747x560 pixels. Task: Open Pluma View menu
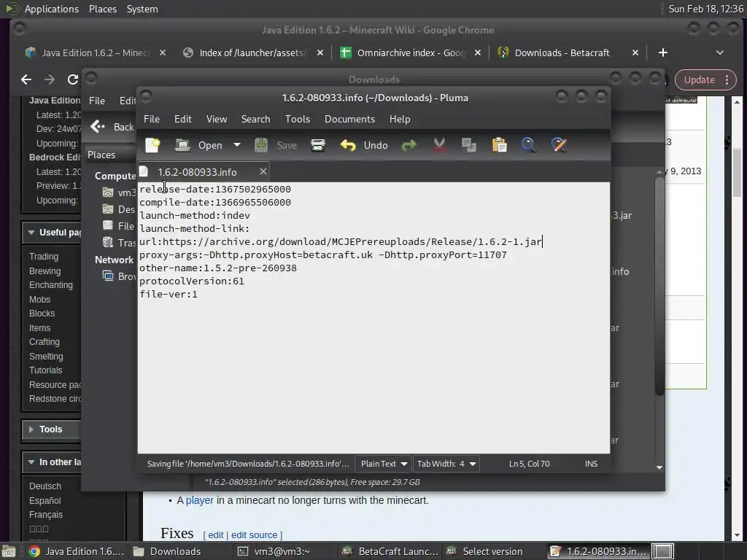(216, 119)
